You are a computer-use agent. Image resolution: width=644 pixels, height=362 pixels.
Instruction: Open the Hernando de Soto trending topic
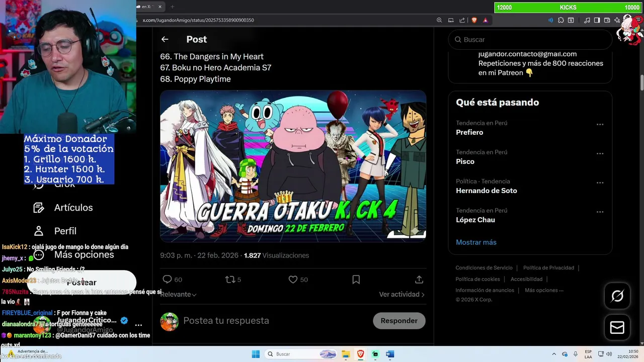pyautogui.click(x=486, y=191)
